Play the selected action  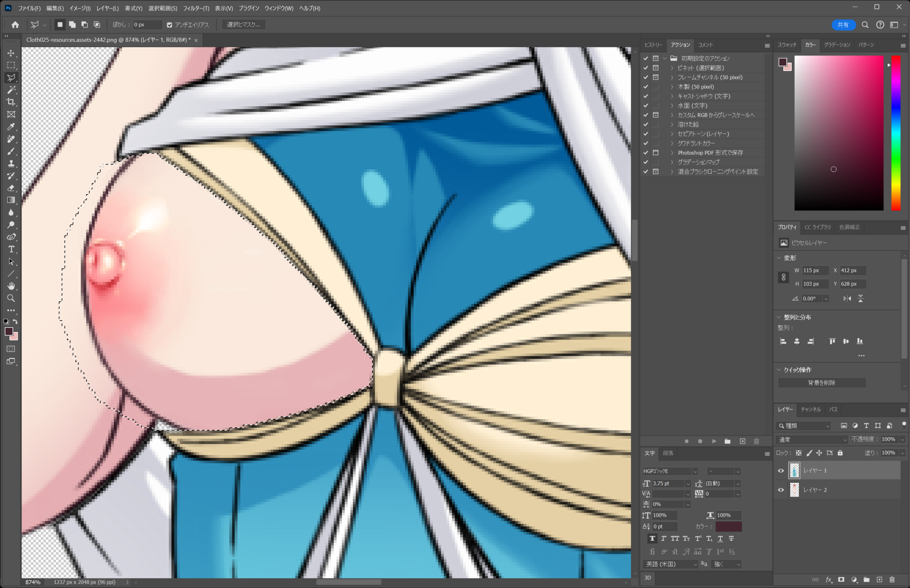point(714,441)
